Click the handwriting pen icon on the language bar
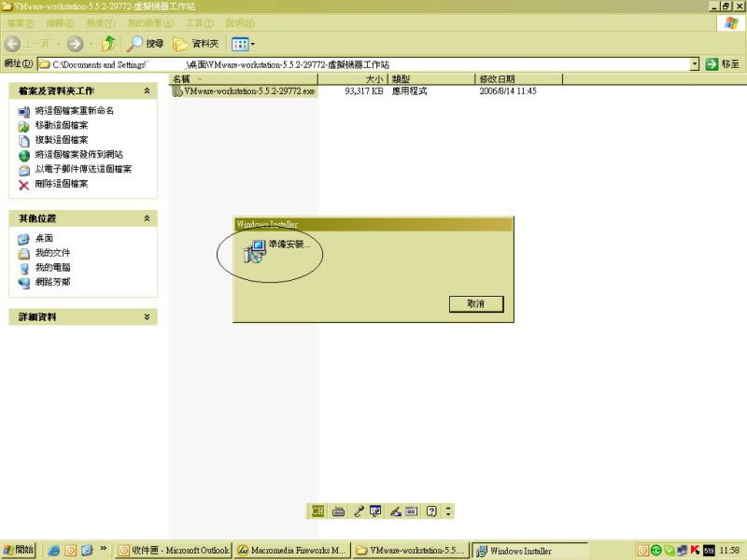This screenshot has height=560, width=747. [x=395, y=511]
